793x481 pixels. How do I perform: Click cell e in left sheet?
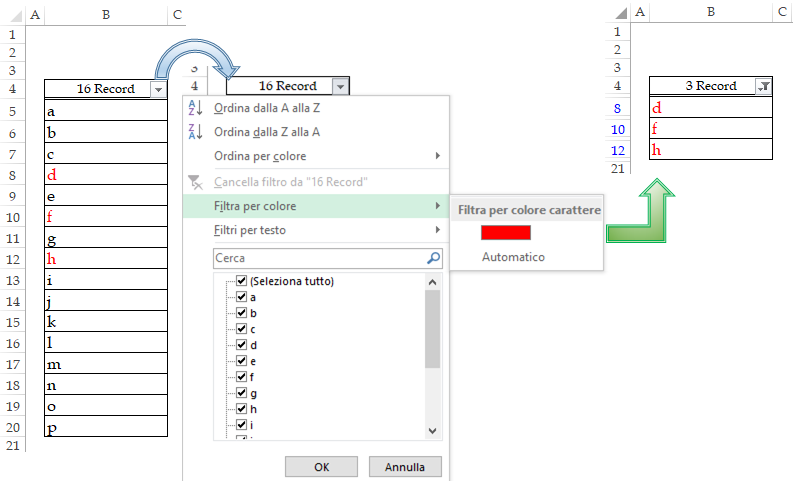pos(106,196)
